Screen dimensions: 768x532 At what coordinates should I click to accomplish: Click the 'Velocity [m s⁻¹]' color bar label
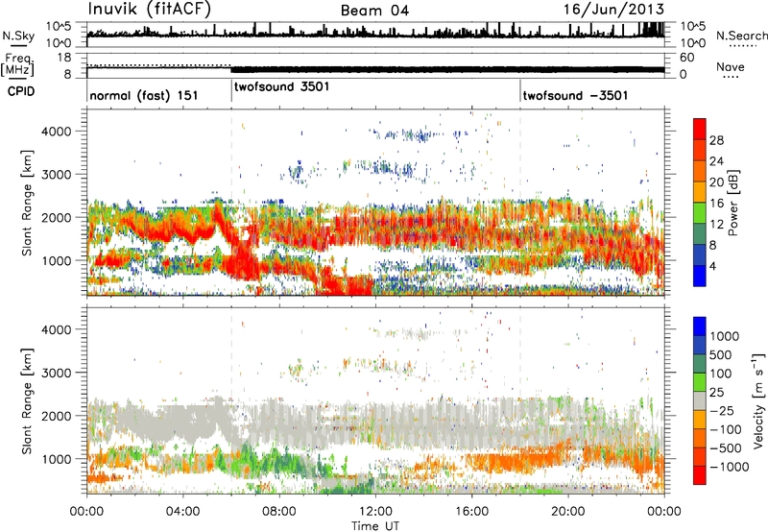(758, 400)
